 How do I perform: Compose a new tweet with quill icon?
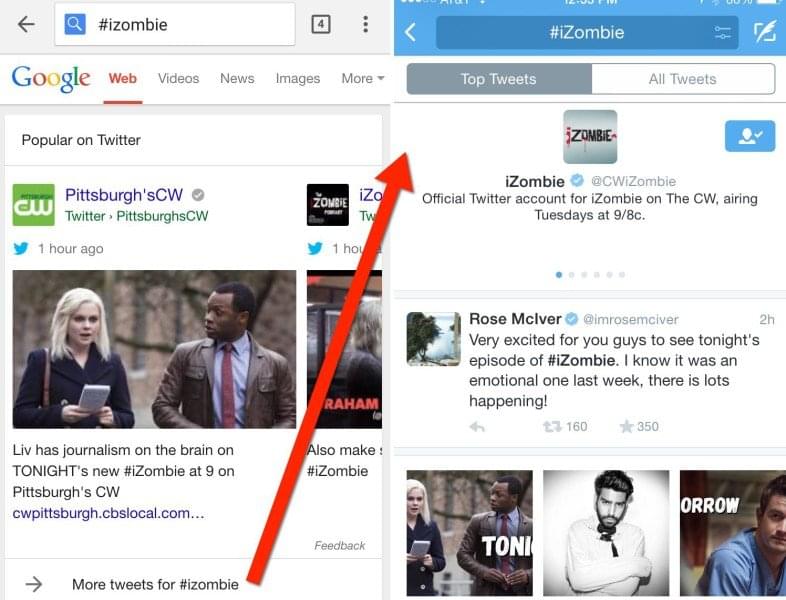click(764, 32)
